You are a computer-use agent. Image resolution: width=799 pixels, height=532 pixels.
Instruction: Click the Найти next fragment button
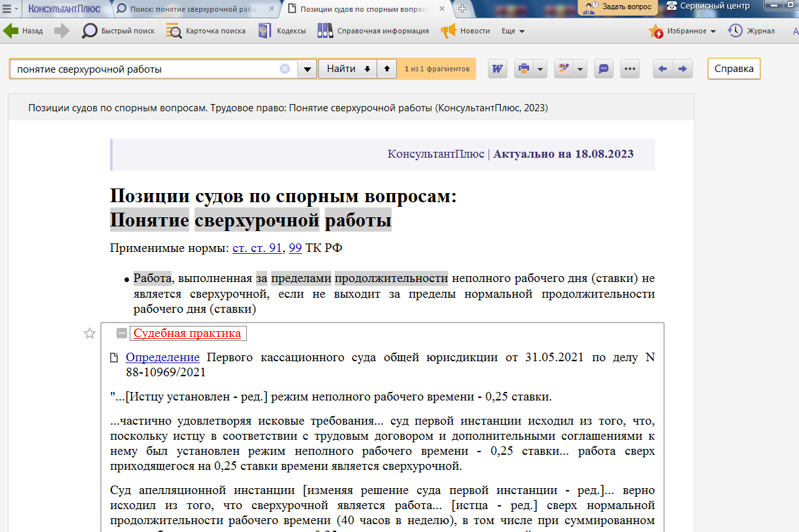tap(348, 69)
